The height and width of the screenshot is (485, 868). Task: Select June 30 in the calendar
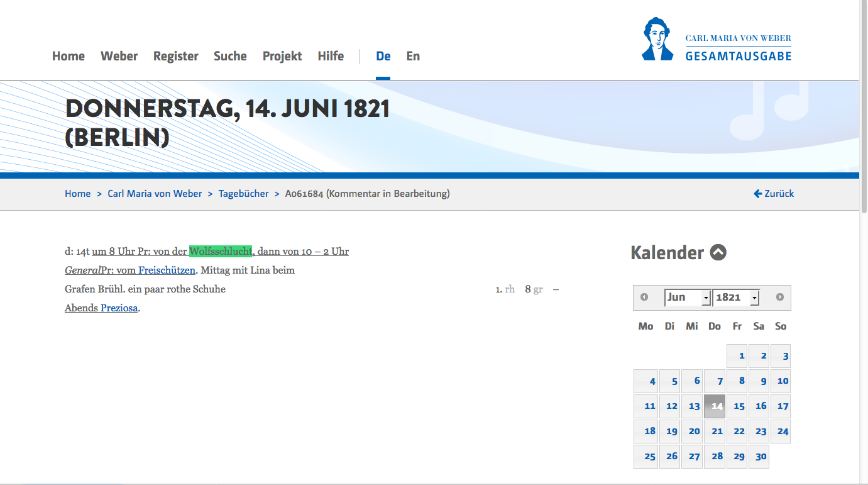pos(759,457)
